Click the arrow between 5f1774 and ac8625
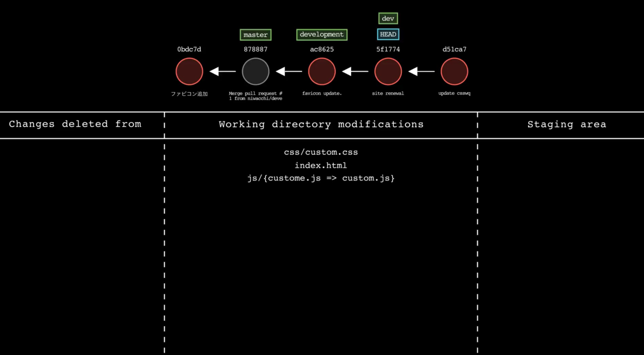 pos(355,71)
